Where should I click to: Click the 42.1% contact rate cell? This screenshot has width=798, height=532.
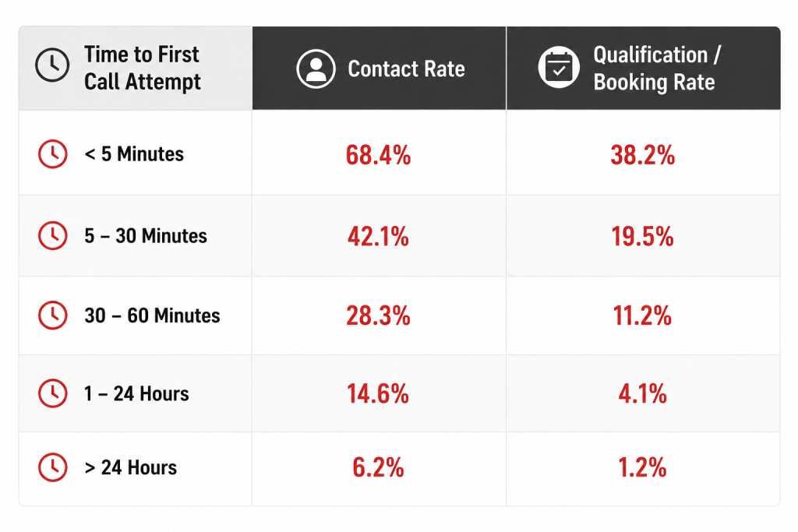[x=380, y=236]
